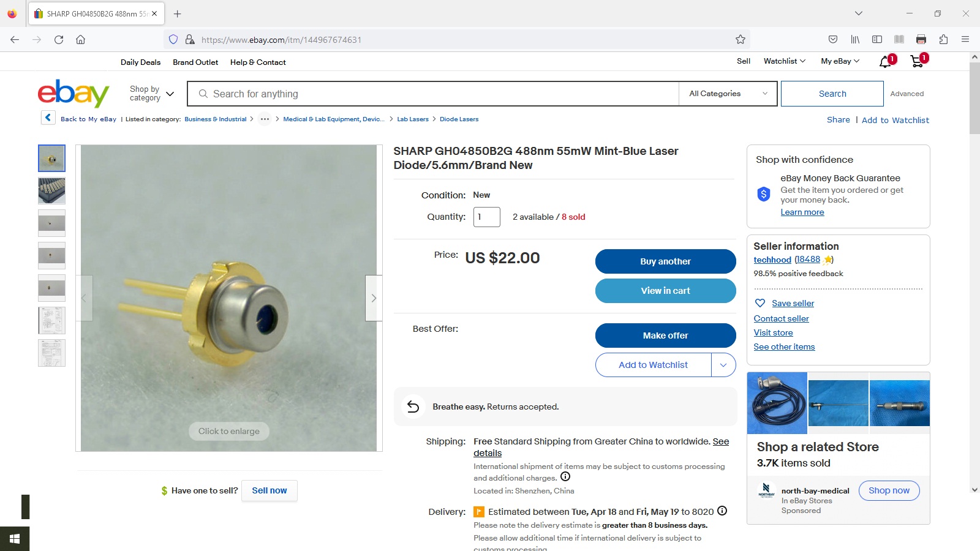Screen dimensions: 980x551
Task: Click the Quantity input box
Action: click(487, 217)
